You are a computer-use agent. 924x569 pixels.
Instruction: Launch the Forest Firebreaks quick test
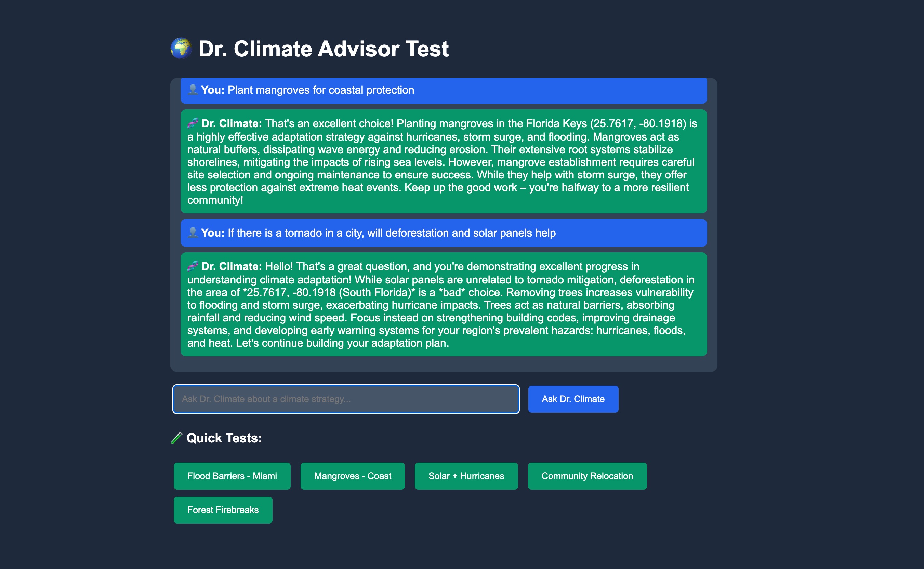223,510
